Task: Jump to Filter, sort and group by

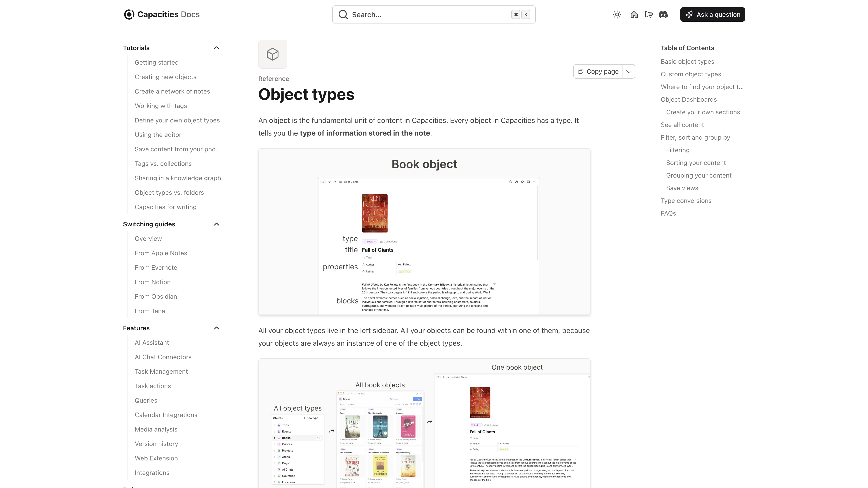Action: [x=695, y=137]
